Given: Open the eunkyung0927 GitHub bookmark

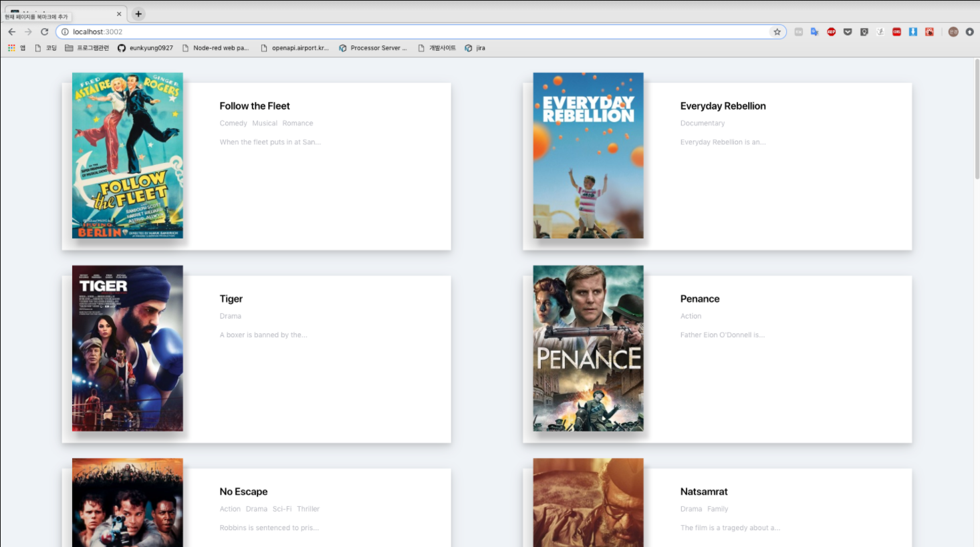Looking at the screenshot, I should pyautogui.click(x=145, y=48).
